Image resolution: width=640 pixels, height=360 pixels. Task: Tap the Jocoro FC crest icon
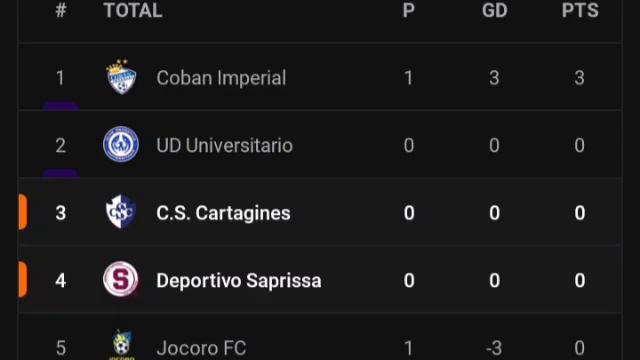pyautogui.click(x=122, y=345)
